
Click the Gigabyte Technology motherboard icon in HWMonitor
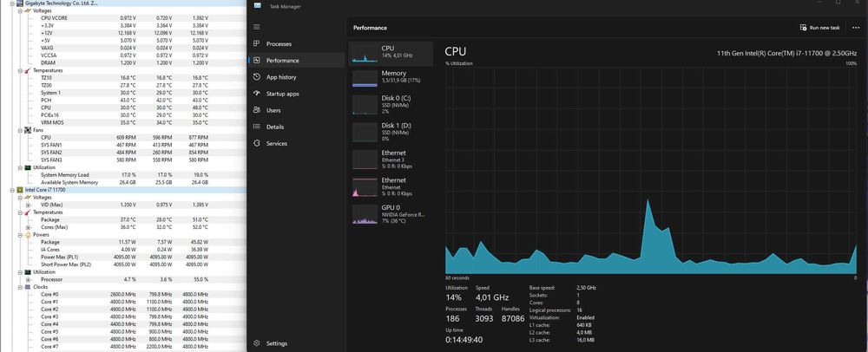(20, 3)
